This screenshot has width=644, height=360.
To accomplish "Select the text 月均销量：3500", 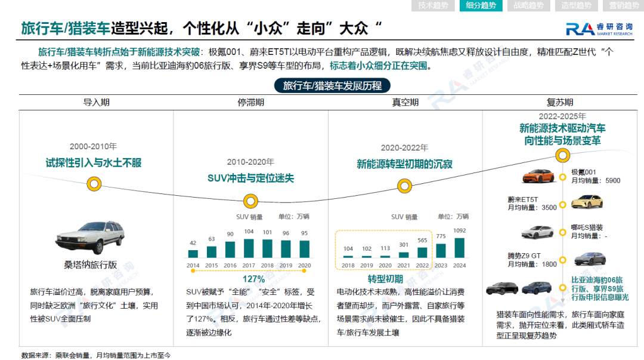I will 532,208.
